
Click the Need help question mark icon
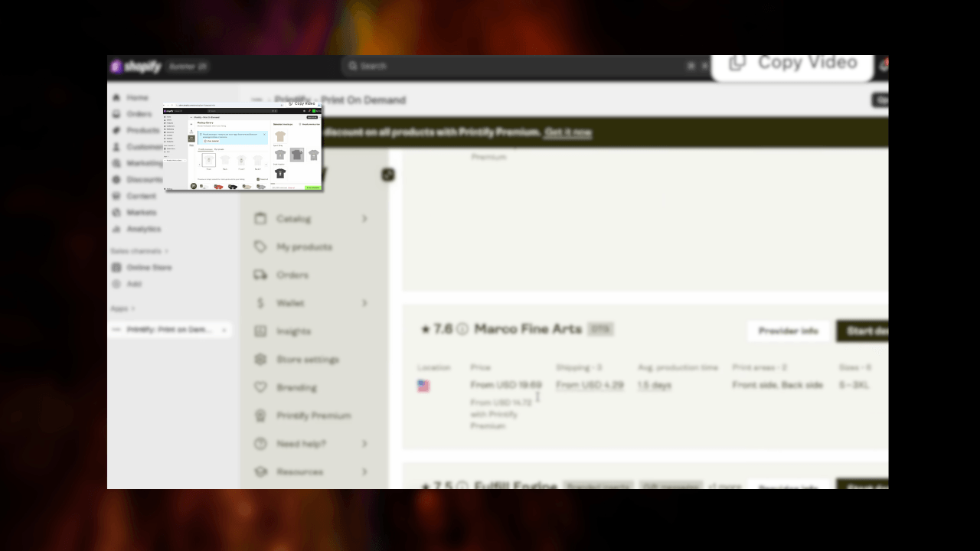click(260, 444)
